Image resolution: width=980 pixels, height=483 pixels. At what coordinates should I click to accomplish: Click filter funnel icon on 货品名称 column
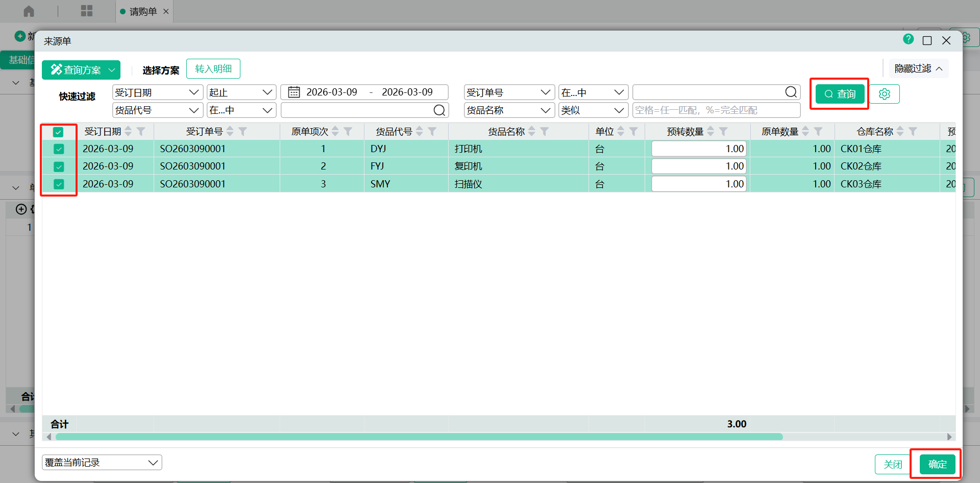(x=545, y=132)
